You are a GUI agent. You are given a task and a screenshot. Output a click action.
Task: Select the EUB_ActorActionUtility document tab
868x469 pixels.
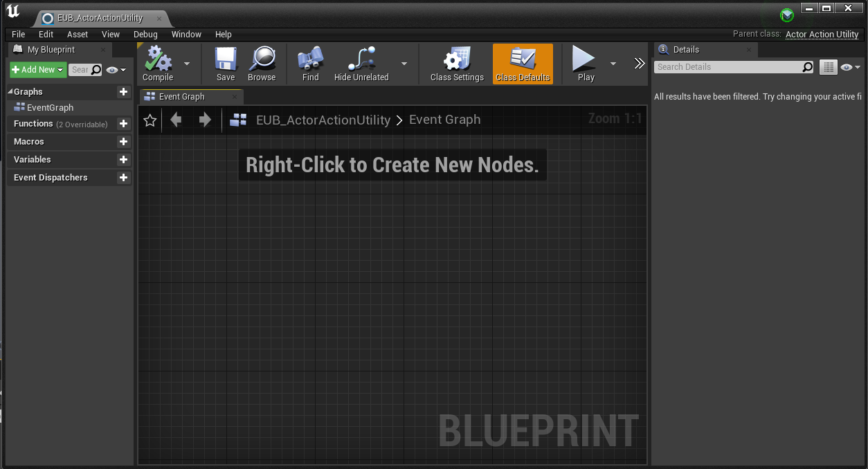[100, 18]
